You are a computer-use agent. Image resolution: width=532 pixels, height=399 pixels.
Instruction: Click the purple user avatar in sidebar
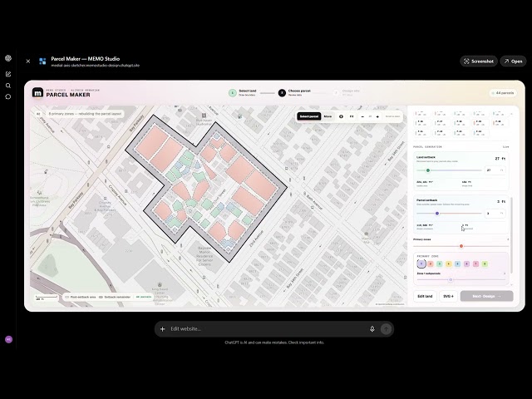tap(8, 339)
